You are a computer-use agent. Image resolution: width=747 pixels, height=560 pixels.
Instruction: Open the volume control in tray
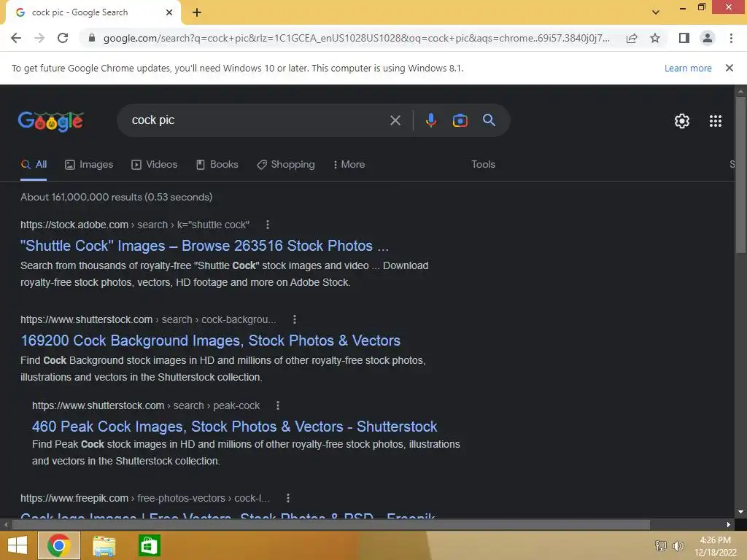pos(678,545)
